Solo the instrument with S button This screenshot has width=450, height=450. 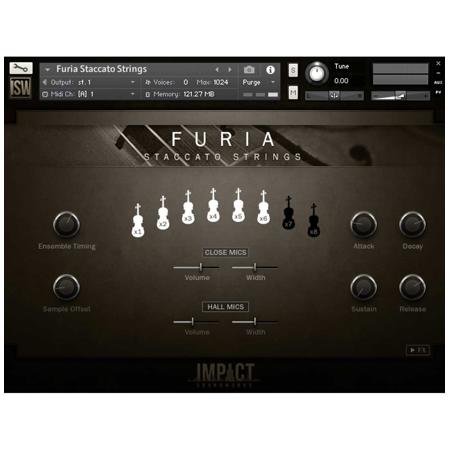(x=293, y=70)
